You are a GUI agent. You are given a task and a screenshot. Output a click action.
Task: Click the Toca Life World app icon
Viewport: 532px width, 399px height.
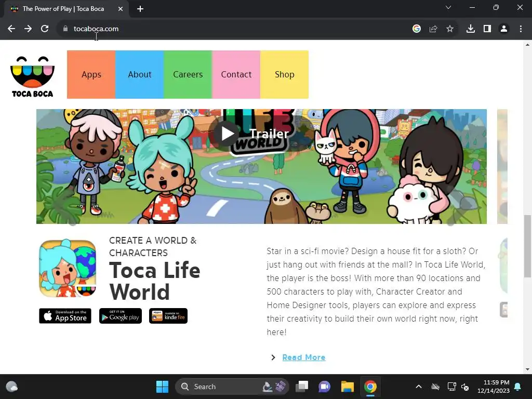pos(68,269)
